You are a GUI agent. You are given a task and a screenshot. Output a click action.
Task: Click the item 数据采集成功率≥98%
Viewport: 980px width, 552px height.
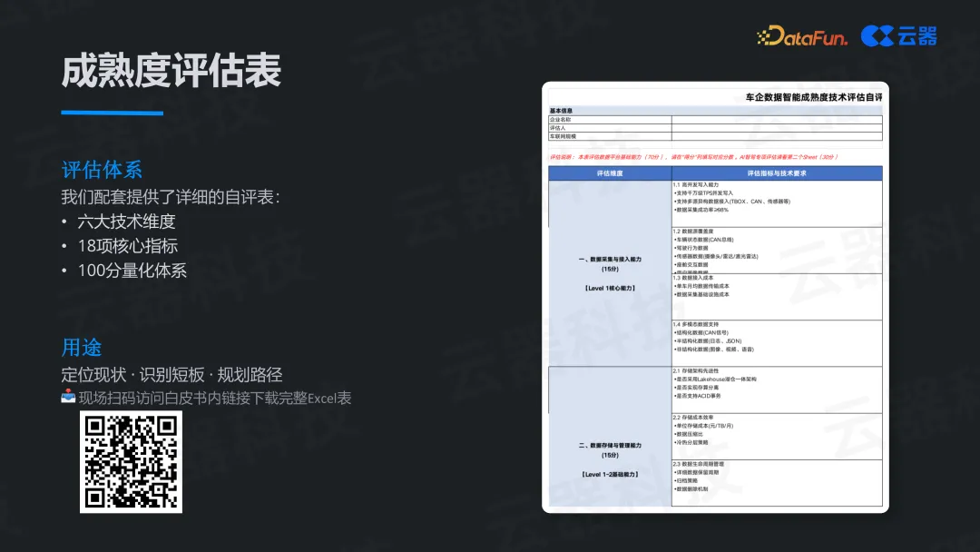pyautogui.click(x=701, y=210)
